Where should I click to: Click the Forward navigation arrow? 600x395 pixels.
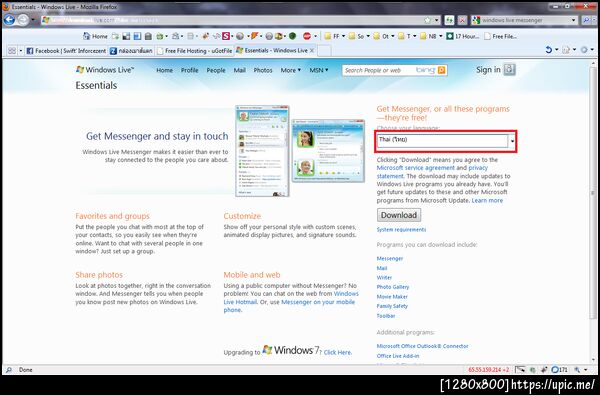coord(23,20)
